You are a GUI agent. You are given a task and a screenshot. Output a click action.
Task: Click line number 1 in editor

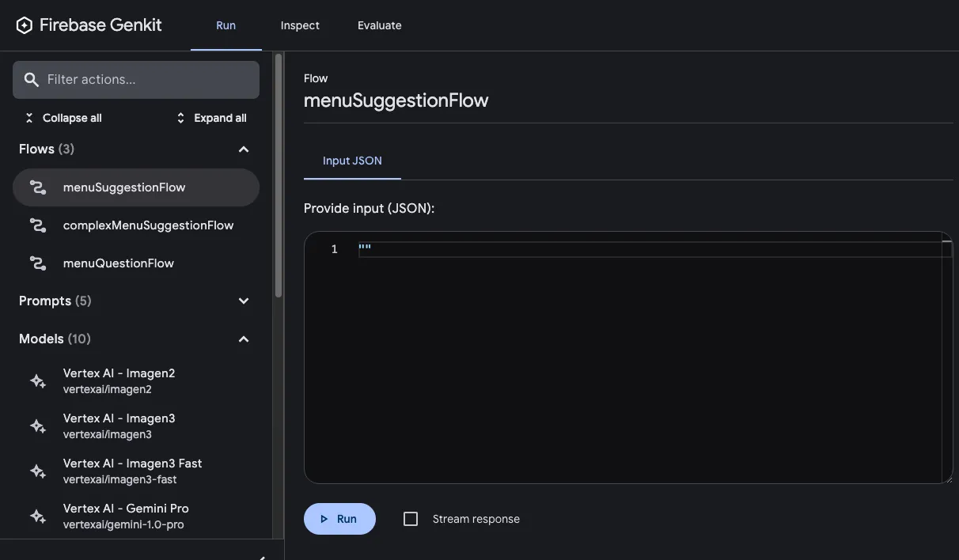[x=335, y=249]
